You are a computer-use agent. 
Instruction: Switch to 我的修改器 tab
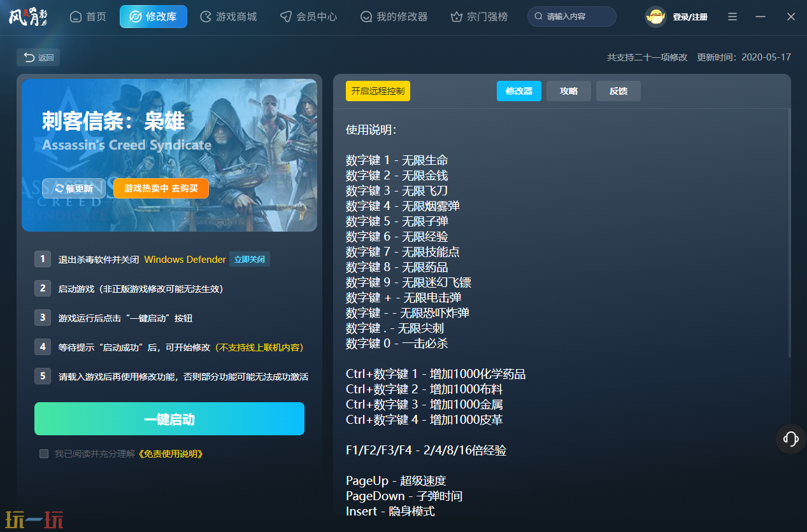[394, 17]
